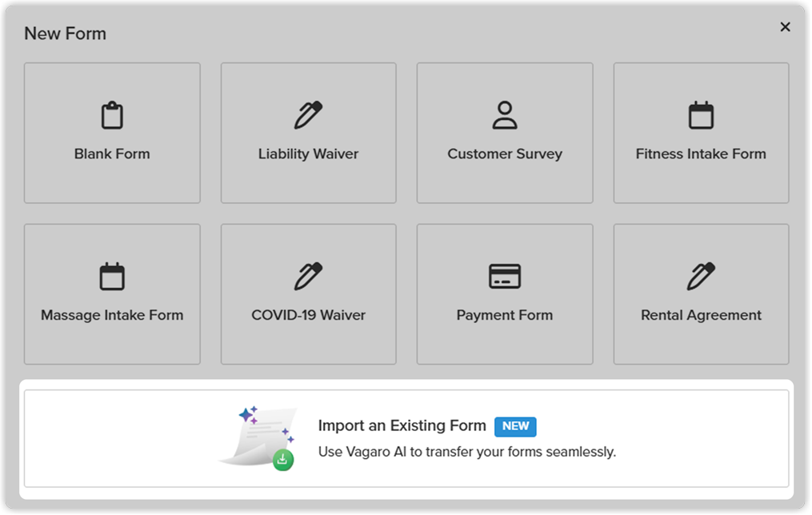
Task: Click the COVID-19 Waiver pen icon
Action: coord(308,277)
